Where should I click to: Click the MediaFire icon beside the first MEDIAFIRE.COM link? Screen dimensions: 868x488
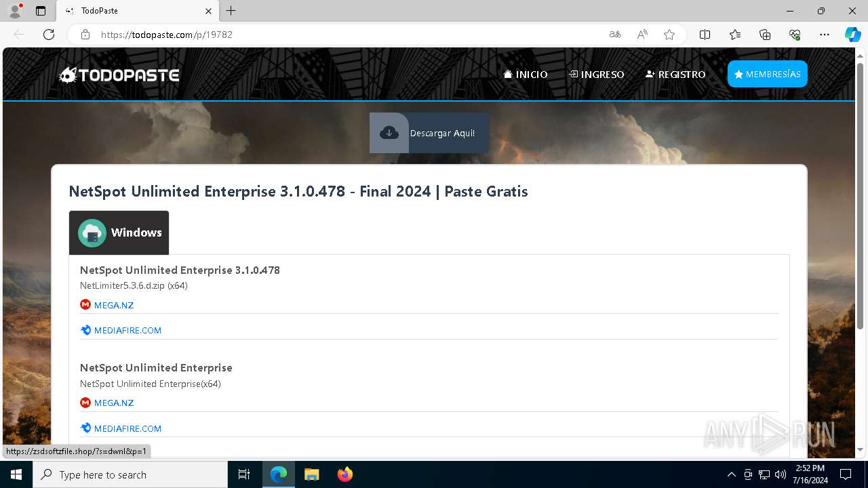pyautogui.click(x=85, y=331)
